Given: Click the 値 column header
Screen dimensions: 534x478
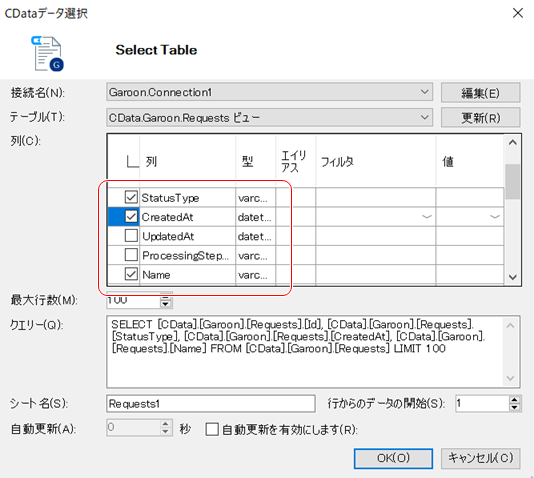Looking at the screenshot, I should (470, 161).
